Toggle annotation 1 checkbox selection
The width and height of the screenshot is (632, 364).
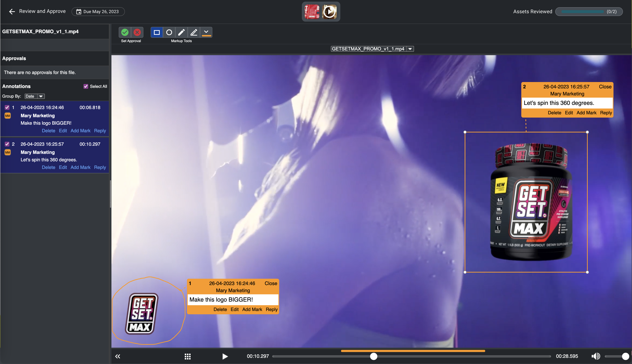pyautogui.click(x=7, y=107)
